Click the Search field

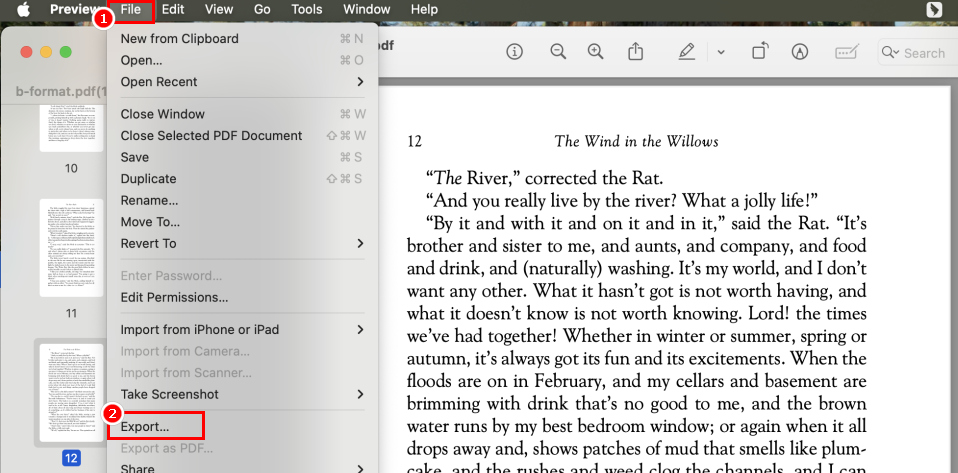918,53
